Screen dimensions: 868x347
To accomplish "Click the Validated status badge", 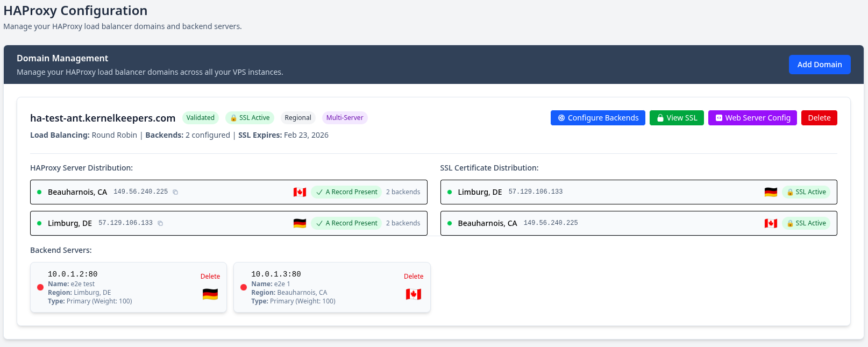I will pyautogui.click(x=200, y=118).
